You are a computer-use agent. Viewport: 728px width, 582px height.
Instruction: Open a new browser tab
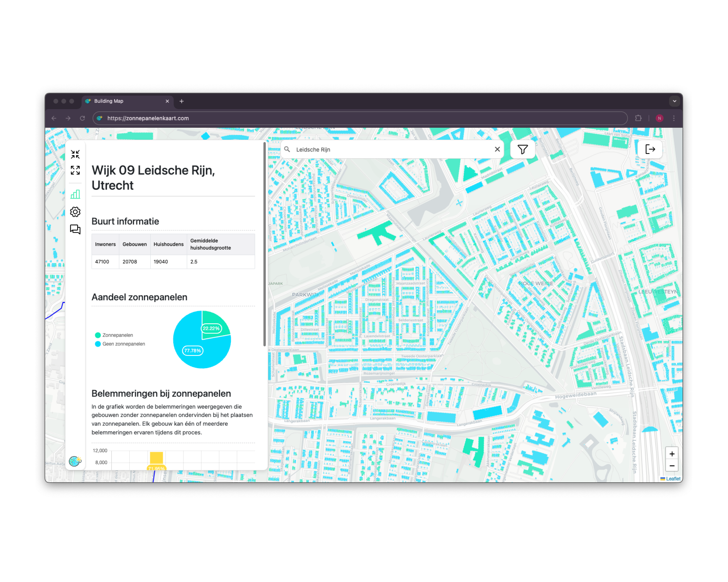[181, 101]
